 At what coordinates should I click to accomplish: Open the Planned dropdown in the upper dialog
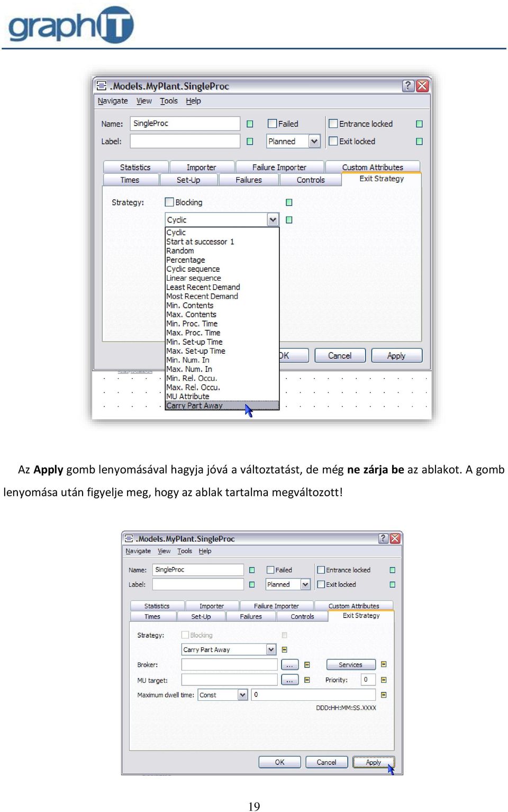[314, 141]
